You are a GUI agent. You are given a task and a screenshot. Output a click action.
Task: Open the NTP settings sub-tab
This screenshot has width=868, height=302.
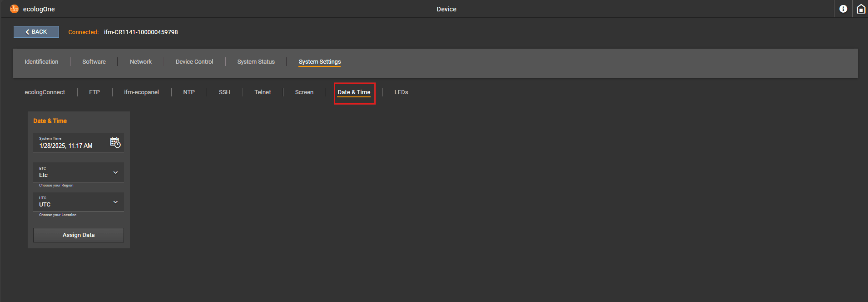pyautogui.click(x=189, y=92)
